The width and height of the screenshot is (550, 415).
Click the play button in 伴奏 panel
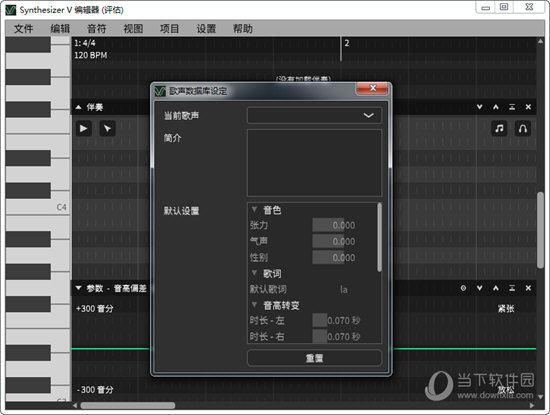tap(83, 128)
